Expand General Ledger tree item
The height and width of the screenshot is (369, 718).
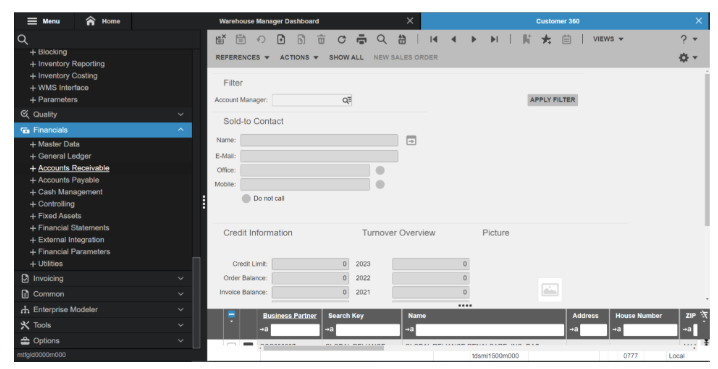33,157
